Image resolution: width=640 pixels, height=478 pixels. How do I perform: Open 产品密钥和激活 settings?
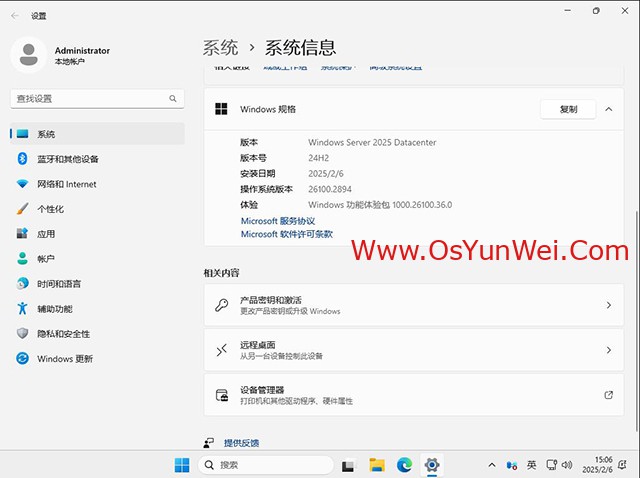click(x=414, y=305)
